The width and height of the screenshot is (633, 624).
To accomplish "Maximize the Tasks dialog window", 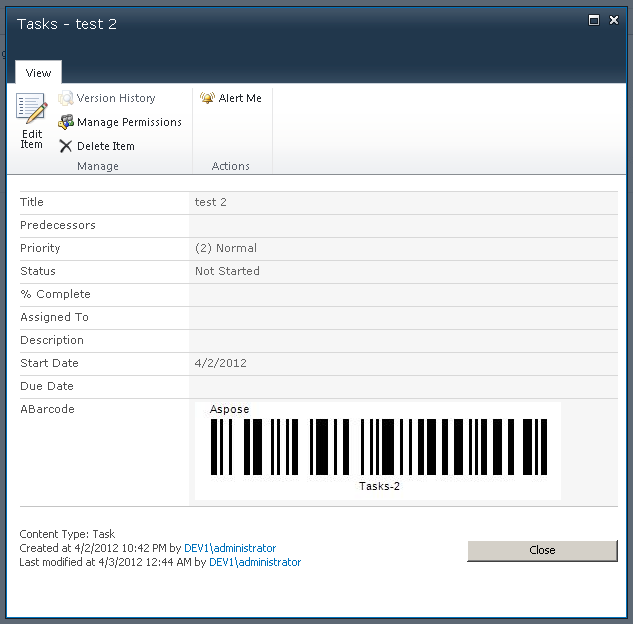I will [x=594, y=20].
